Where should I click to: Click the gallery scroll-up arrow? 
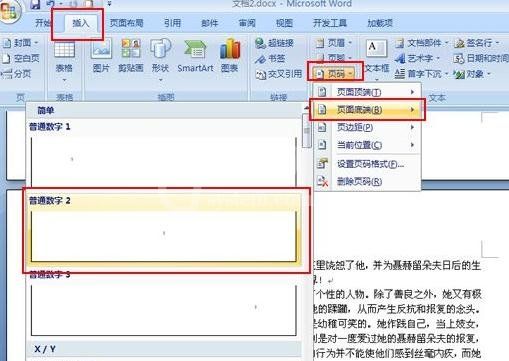coord(306,108)
